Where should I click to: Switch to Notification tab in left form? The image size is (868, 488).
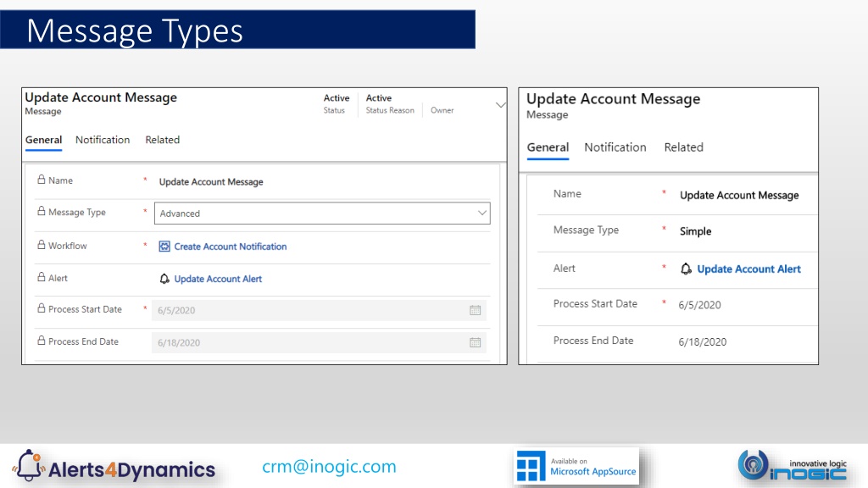pos(103,140)
